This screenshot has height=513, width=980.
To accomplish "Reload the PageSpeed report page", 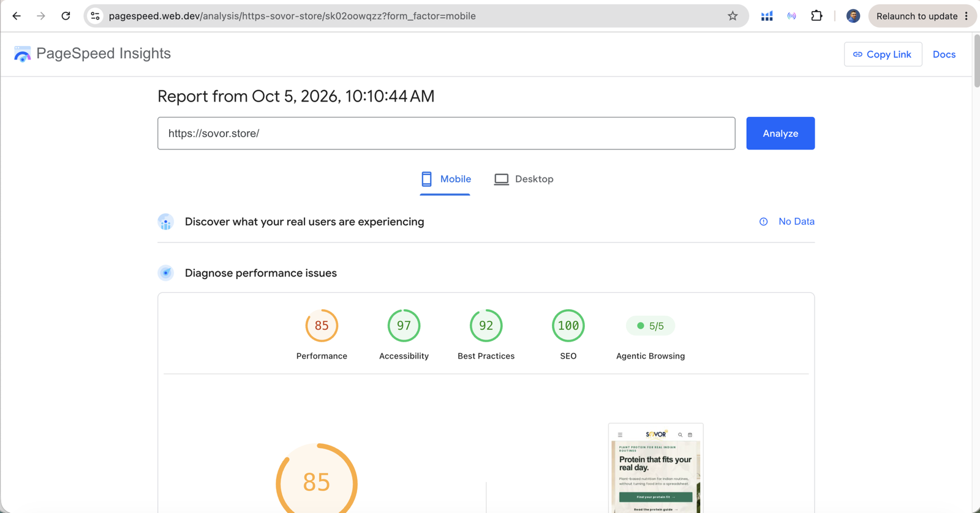I will click(66, 16).
